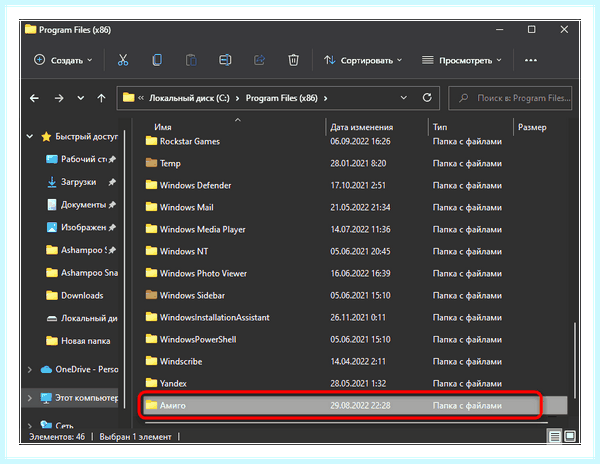The image size is (600, 464).
Task: Select Ashampoo Sna folder in sidebar
Action: (x=82, y=273)
